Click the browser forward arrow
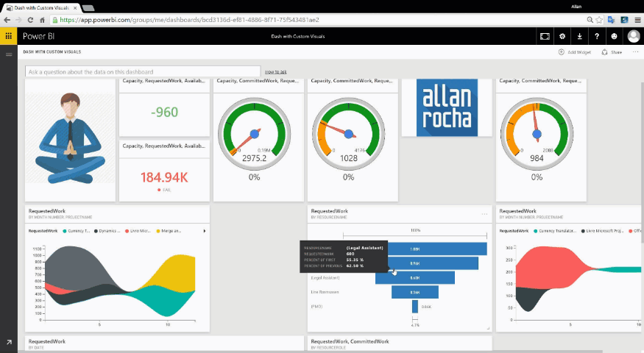The width and height of the screenshot is (644, 353). (18, 20)
